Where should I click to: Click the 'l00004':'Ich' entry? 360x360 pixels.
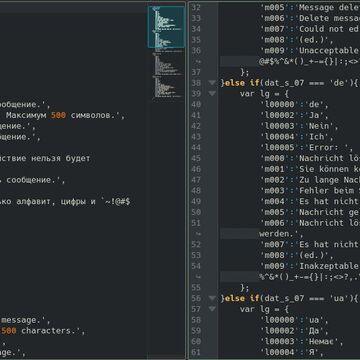[x=297, y=137]
